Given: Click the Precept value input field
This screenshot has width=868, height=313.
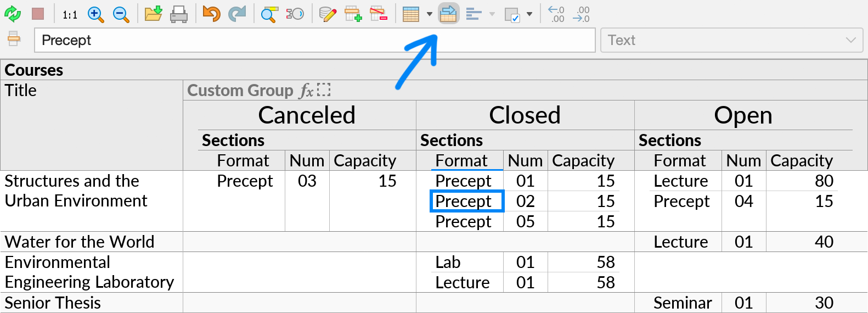Looking at the screenshot, I should point(315,40).
